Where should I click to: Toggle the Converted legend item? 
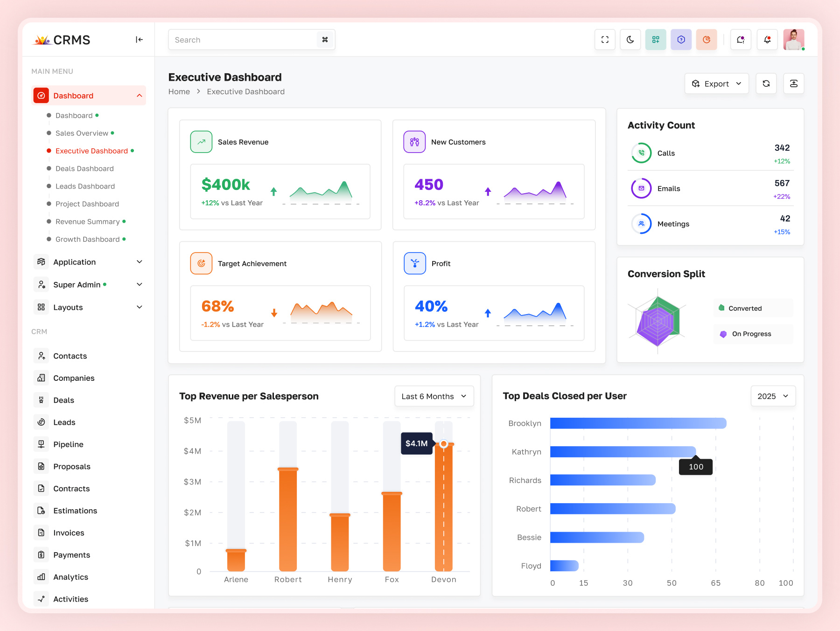pyautogui.click(x=753, y=308)
